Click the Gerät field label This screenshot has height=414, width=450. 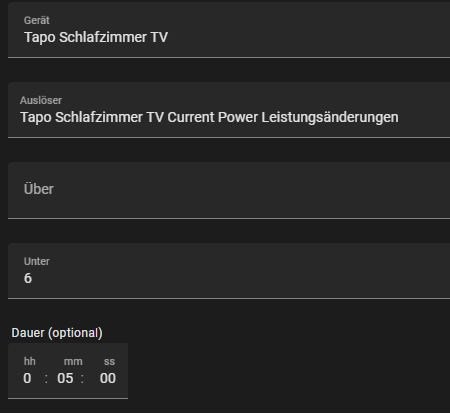(x=37, y=20)
